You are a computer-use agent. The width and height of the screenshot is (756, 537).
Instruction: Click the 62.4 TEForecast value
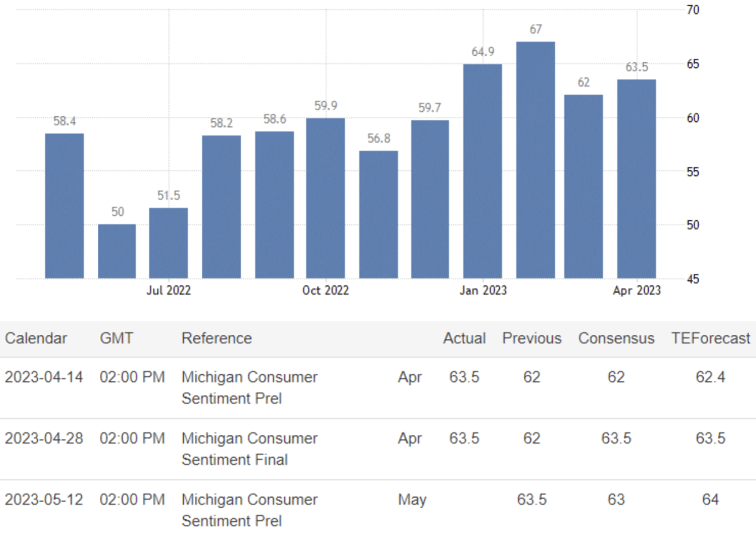710,377
